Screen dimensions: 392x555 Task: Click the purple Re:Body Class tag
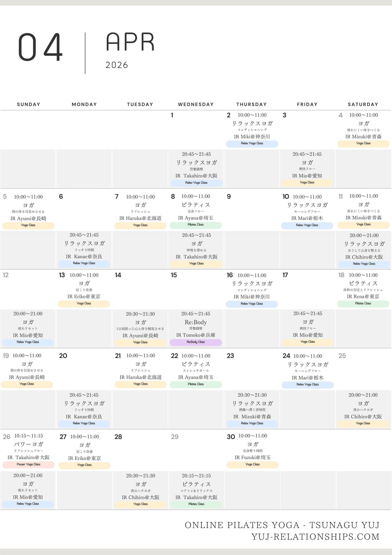pos(196,342)
